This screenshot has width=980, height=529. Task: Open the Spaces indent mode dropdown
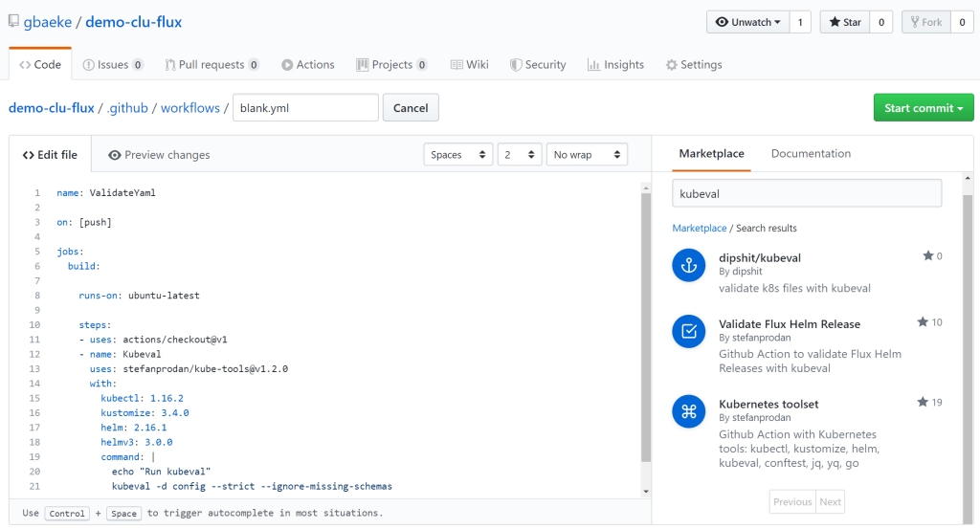click(x=457, y=155)
